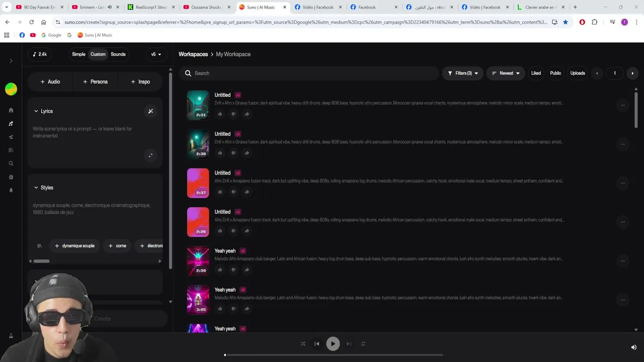The image size is (644, 362).
Task: Open more options for Untitled 2:31 track
Action: pos(623,105)
